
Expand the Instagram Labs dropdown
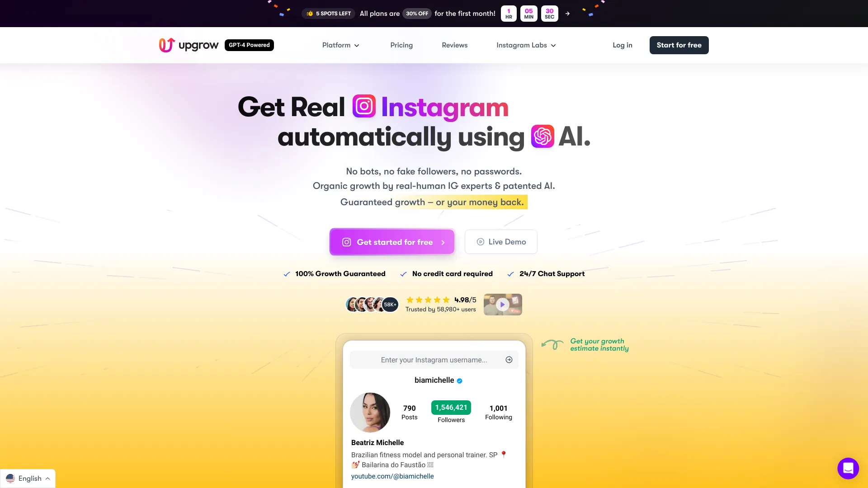pyautogui.click(x=526, y=45)
